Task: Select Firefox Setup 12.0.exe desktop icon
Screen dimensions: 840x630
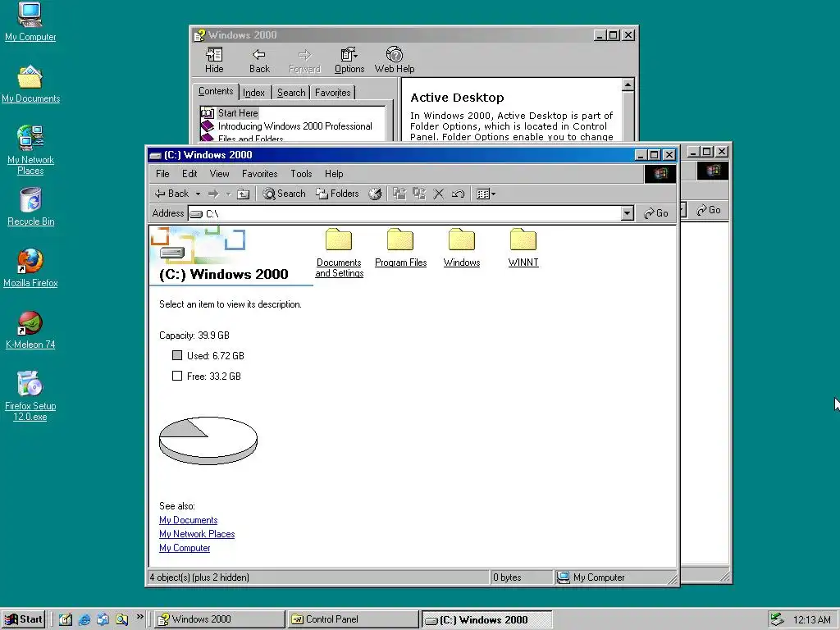Action: click(x=30, y=396)
